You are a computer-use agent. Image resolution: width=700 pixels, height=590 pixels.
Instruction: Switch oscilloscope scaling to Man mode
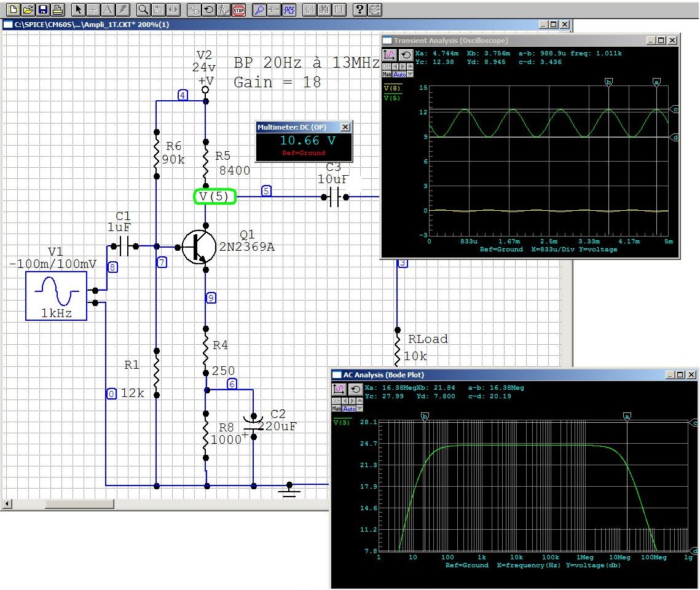[387, 74]
